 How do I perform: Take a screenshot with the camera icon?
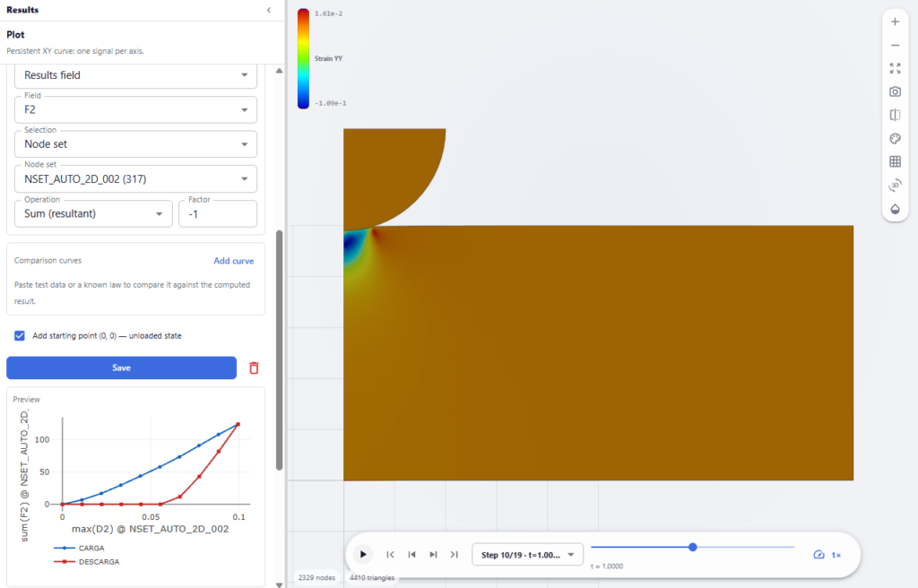(895, 92)
